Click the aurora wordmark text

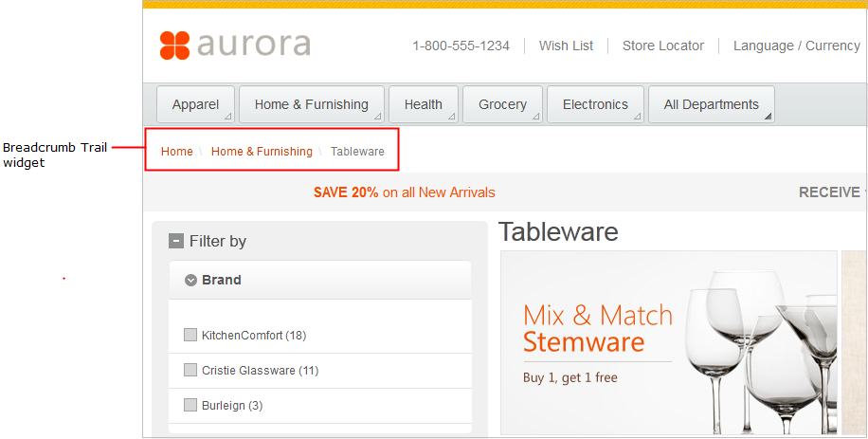[254, 45]
